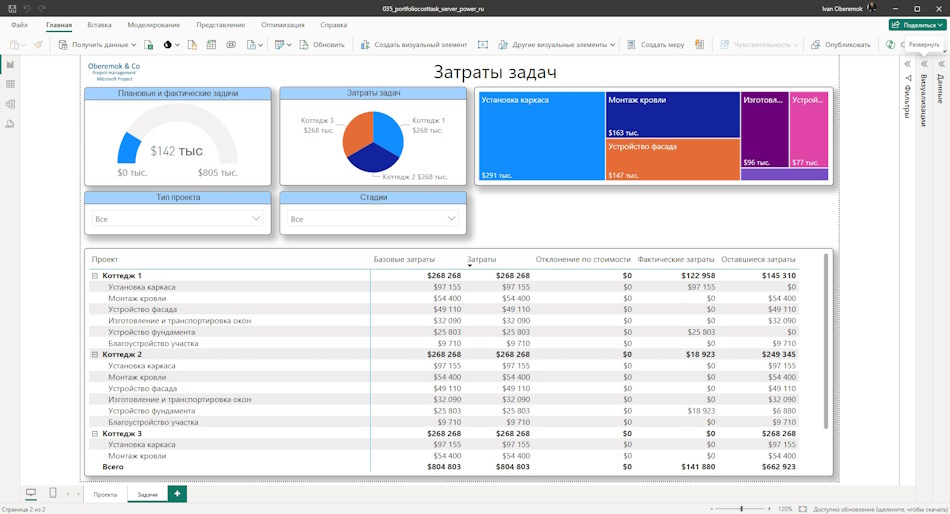The image size is (950, 514).
Task: Switch to desktop layout icon
Action: 31,493
